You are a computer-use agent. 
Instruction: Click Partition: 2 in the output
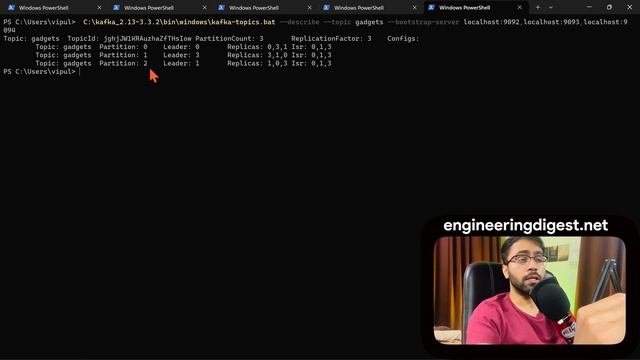point(123,64)
